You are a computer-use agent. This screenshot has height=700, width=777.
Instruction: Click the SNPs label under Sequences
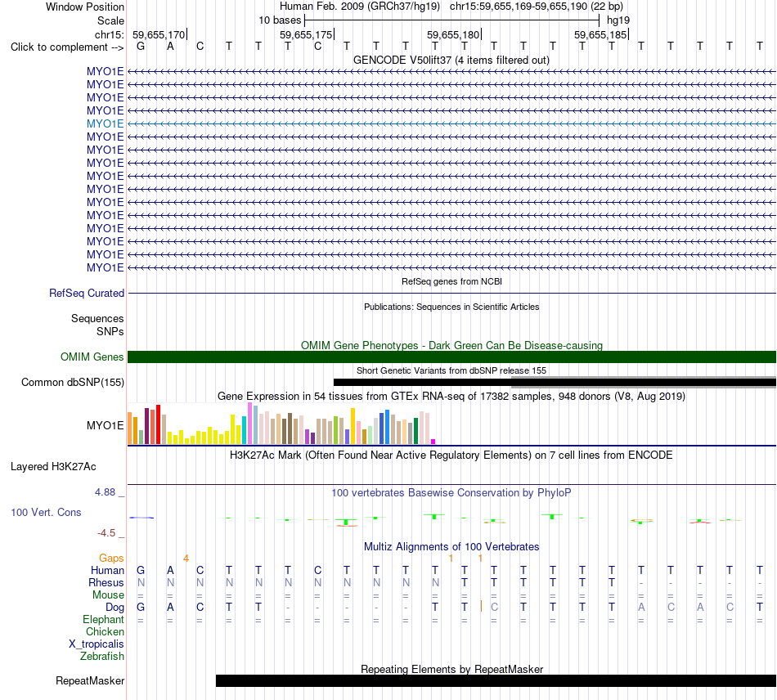point(110,331)
